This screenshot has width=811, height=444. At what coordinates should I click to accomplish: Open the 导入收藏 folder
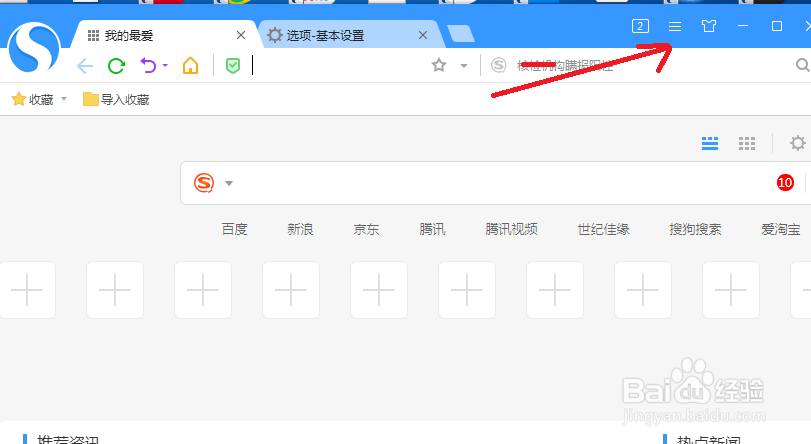pyautogui.click(x=116, y=99)
